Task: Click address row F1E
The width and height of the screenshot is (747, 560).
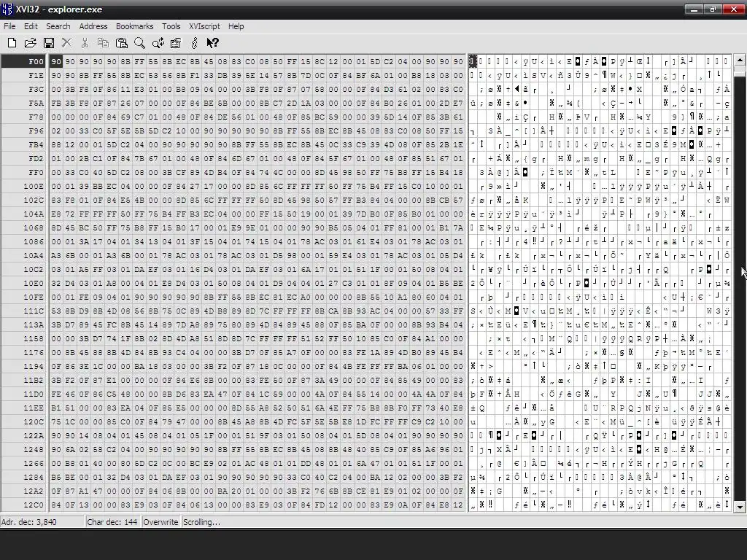Action: point(24,75)
